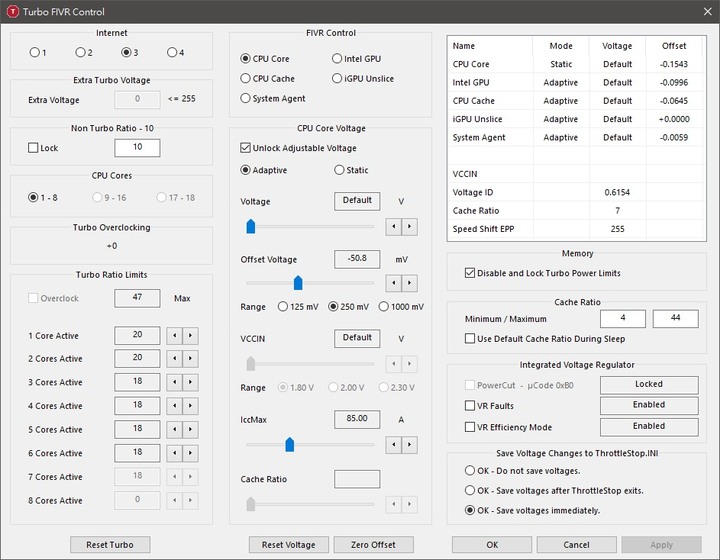The width and height of the screenshot is (720, 560).
Task: Select the CPU Cache radio option
Action: pos(246,78)
